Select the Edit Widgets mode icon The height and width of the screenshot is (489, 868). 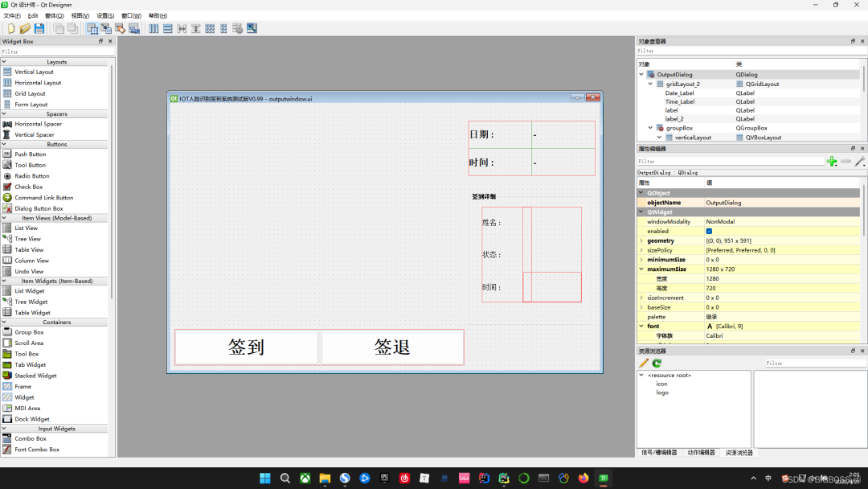(x=92, y=28)
